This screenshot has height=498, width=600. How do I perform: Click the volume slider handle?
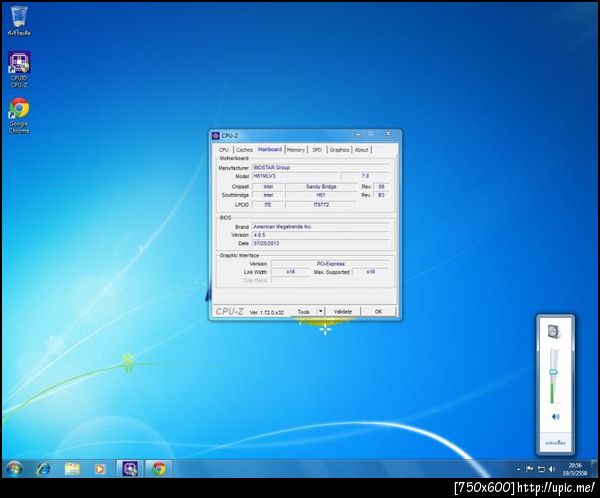pyautogui.click(x=553, y=371)
